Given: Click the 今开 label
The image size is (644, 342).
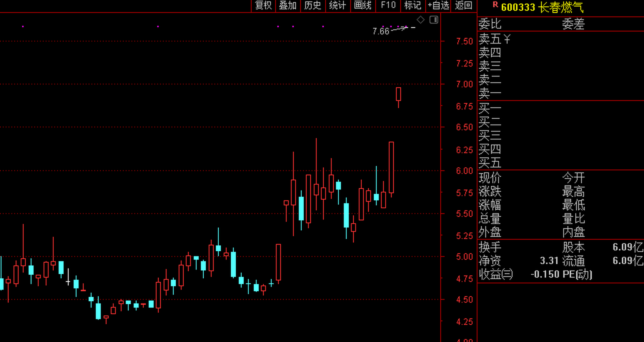Looking at the screenshot, I should (573, 178).
